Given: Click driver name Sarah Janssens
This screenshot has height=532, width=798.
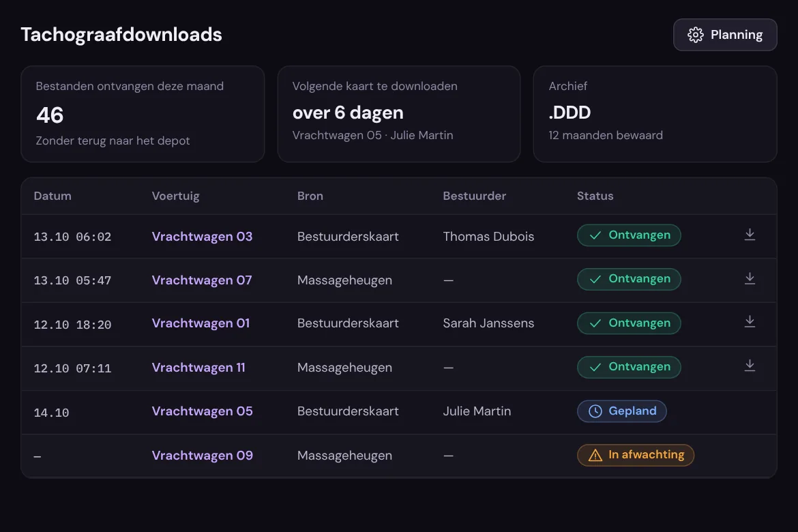Looking at the screenshot, I should pyautogui.click(x=488, y=323).
